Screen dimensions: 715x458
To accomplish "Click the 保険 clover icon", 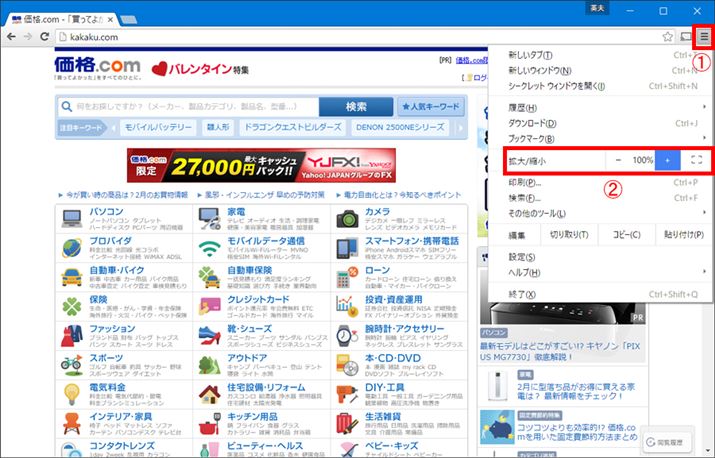I will [72, 307].
